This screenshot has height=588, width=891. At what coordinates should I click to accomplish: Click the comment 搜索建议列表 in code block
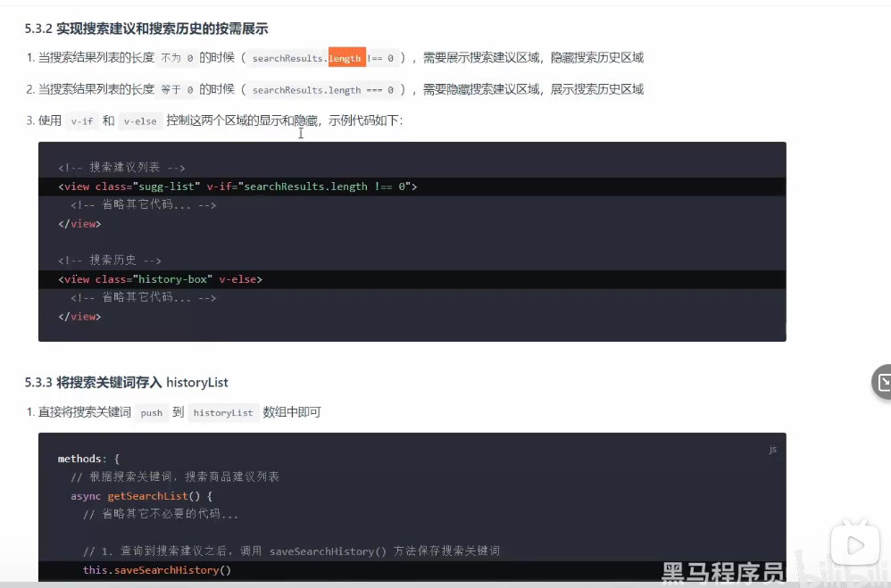[121, 167]
